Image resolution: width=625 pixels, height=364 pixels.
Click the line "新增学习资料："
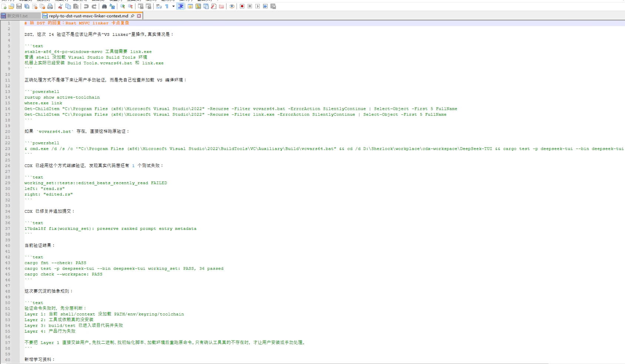(40, 360)
